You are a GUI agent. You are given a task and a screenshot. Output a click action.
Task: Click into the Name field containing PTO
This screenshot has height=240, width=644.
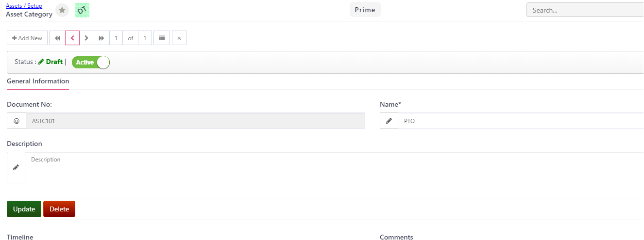[x=521, y=121]
